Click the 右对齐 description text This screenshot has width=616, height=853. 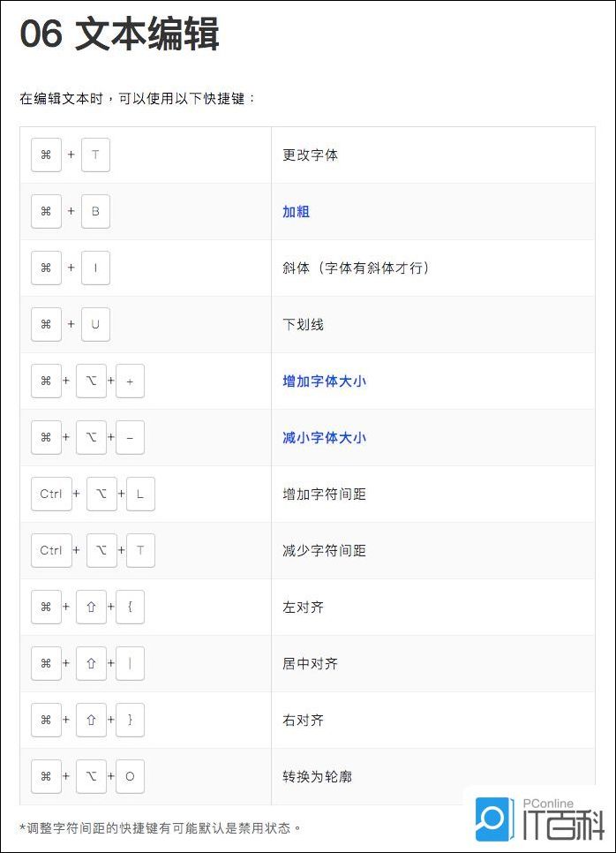(304, 721)
